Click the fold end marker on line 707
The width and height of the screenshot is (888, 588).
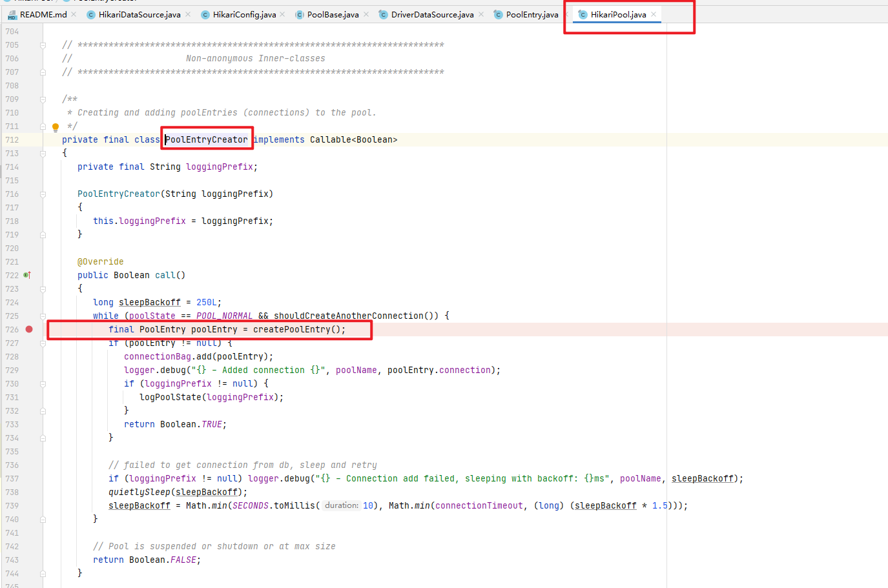click(x=43, y=72)
